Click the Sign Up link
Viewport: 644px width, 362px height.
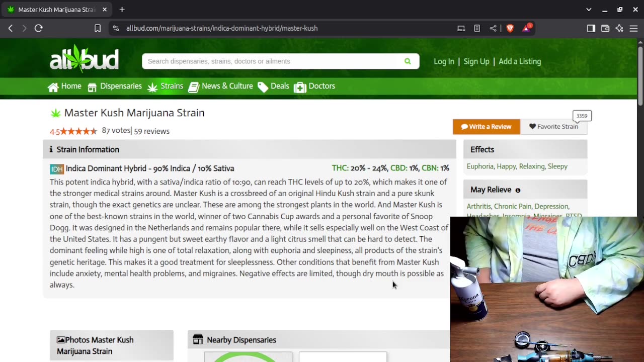click(476, 61)
